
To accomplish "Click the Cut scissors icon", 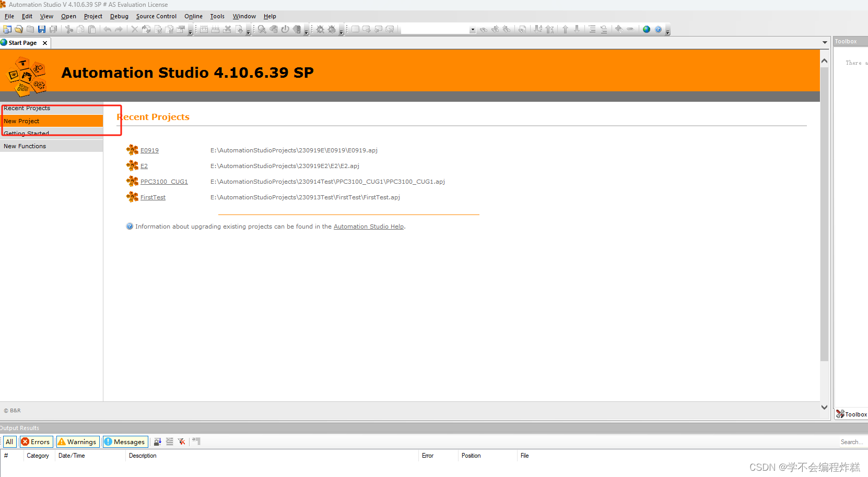I will click(x=69, y=29).
